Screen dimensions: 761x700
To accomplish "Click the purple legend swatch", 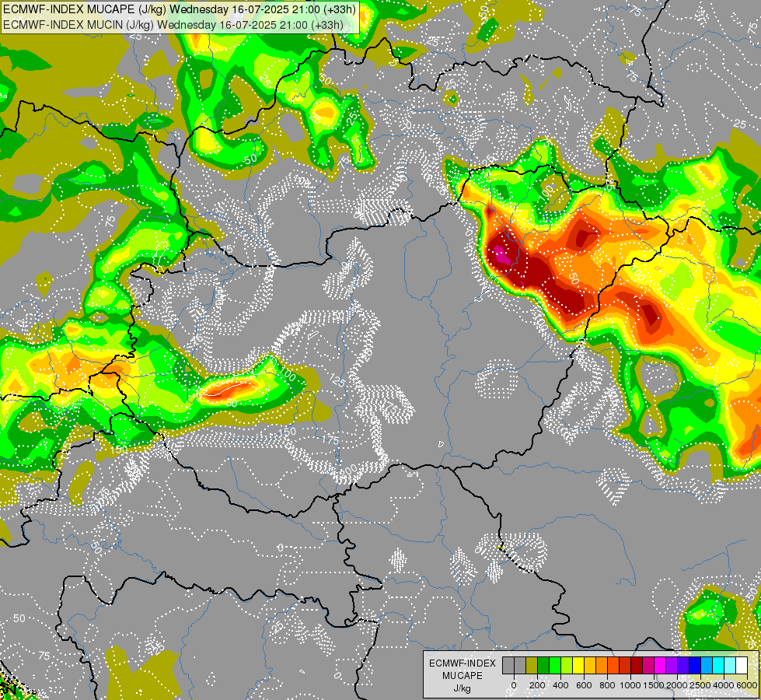I will tap(672, 665).
